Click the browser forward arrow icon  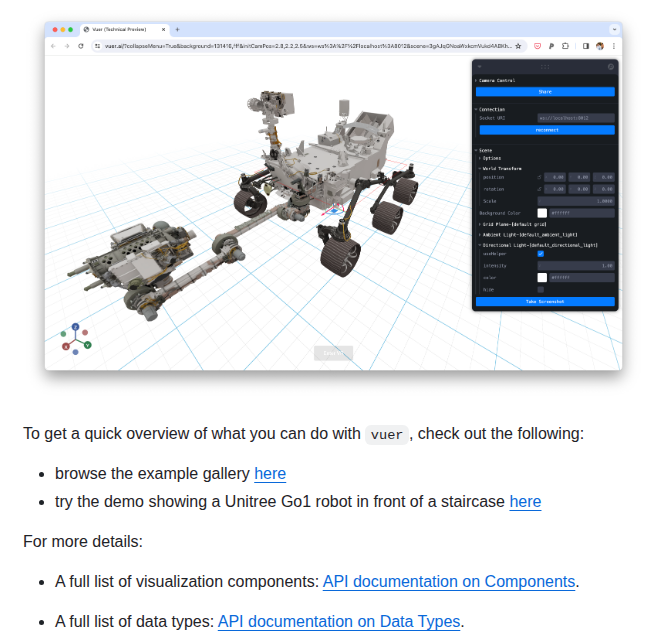[x=67, y=46]
